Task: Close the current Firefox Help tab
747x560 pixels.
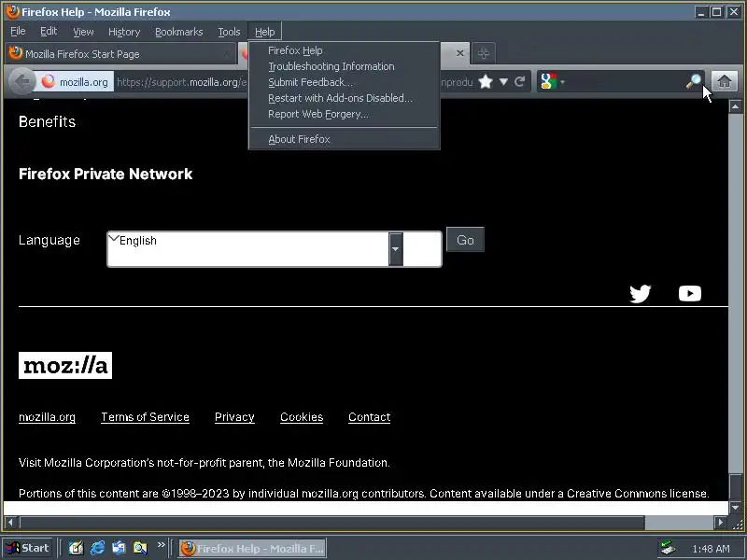Action: point(459,53)
